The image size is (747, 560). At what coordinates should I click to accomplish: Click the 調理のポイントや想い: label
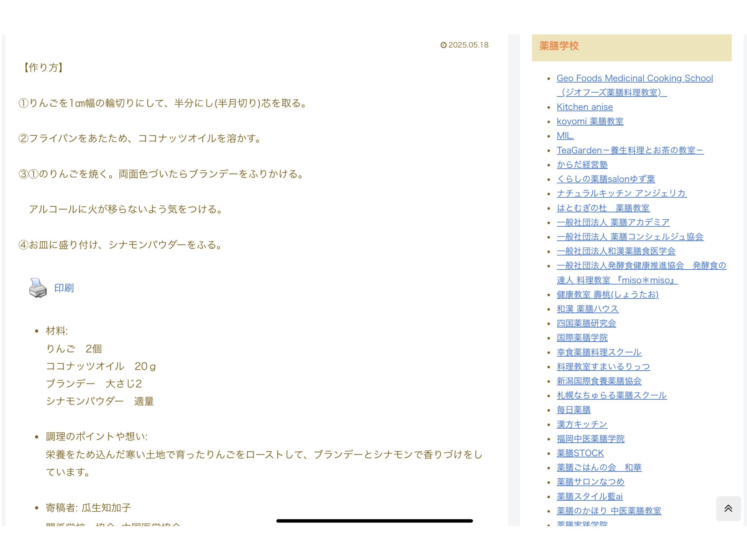[97, 437]
